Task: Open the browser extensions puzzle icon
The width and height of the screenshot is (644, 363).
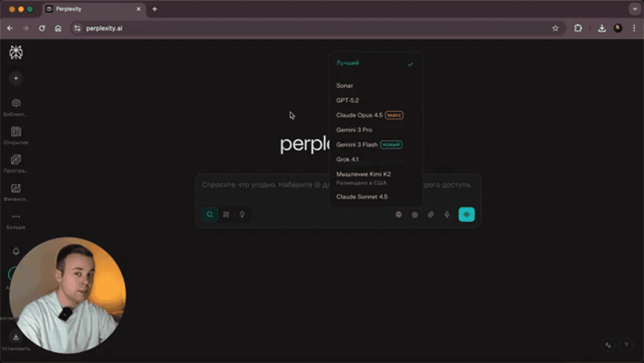Action: [578, 29]
